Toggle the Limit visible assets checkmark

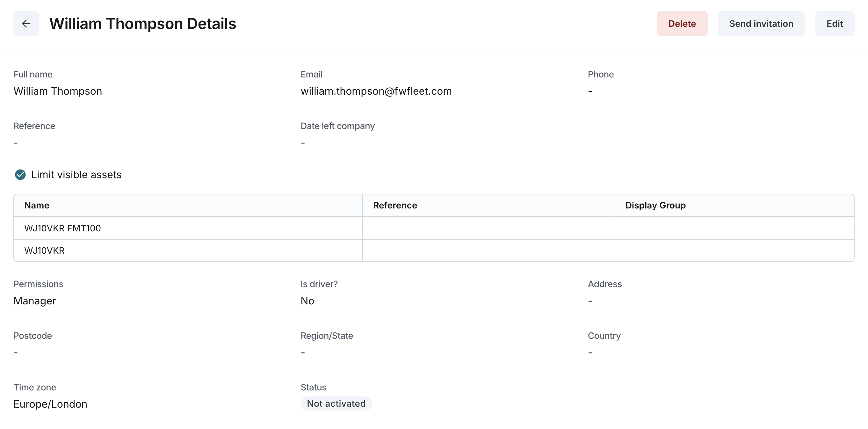(x=20, y=175)
